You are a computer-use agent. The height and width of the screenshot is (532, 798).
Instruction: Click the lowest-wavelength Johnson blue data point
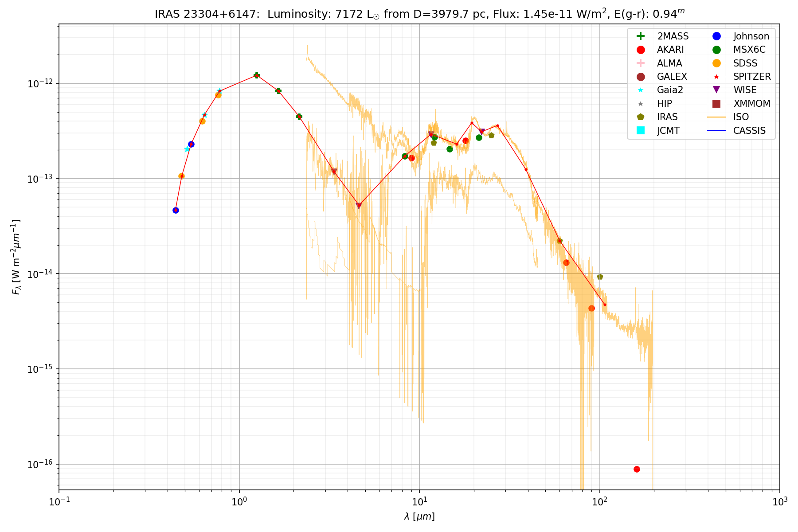[176, 210]
